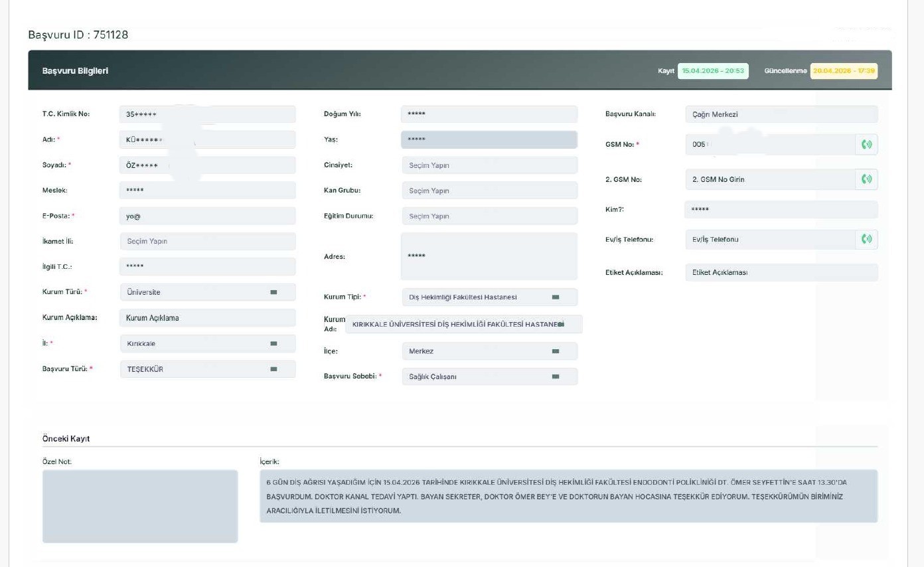Click the Kayıt date badge 15.04.2026 - 20:53

tap(713, 71)
